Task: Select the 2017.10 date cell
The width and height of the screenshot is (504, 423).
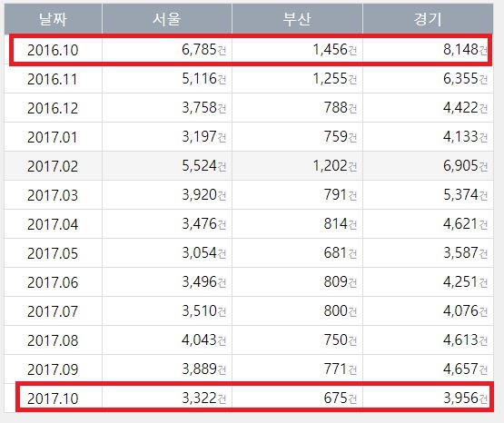Action: [x=53, y=398]
